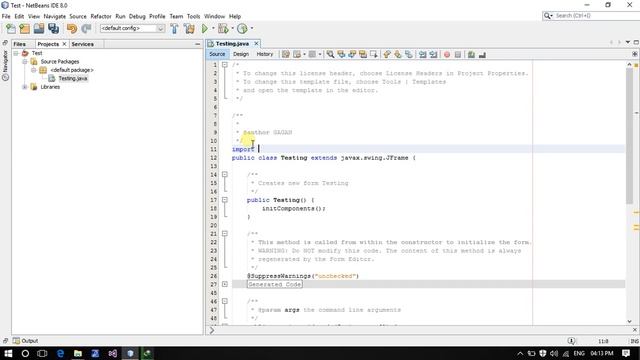Click the Save All toolbar icon
This screenshot has width=640, height=360.
pyautogui.click(x=53, y=28)
